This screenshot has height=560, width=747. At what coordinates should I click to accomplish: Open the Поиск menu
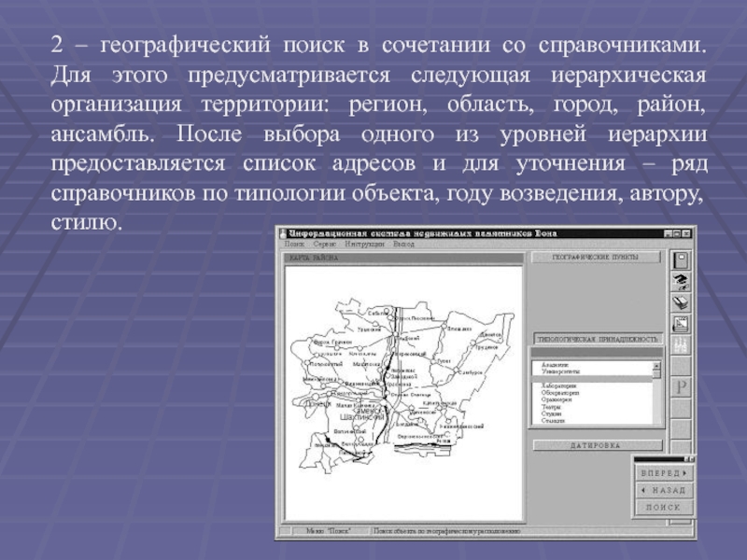(293, 244)
